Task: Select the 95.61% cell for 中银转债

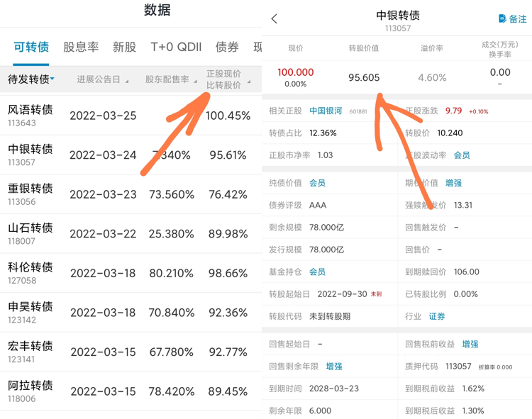Action: tap(228, 155)
